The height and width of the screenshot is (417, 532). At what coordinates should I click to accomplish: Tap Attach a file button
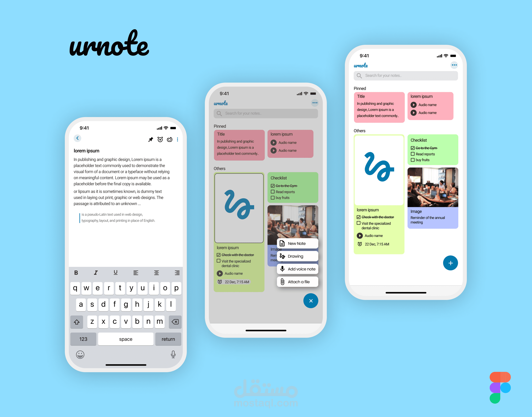coord(298,282)
